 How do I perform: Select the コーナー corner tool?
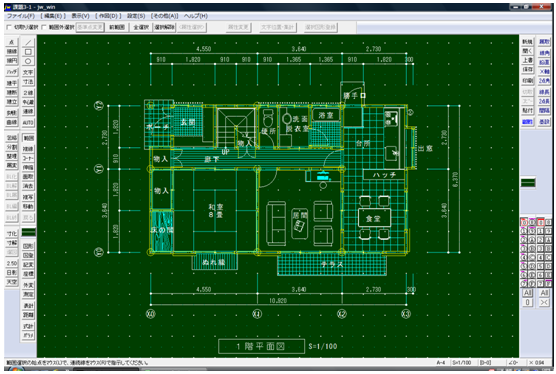click(x=28, y=158)
